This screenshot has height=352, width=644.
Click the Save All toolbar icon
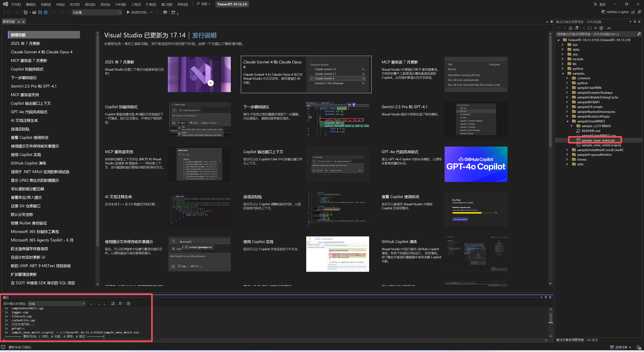46,12
